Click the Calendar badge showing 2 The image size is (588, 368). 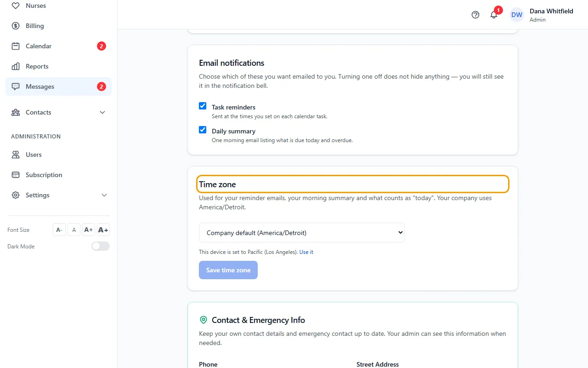(x=102, y=46)
